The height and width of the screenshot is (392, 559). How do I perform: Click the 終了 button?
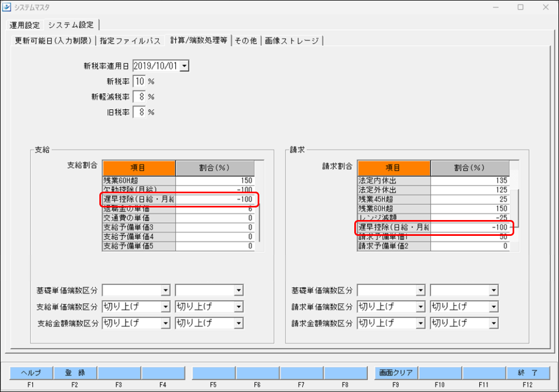point(527,373)
